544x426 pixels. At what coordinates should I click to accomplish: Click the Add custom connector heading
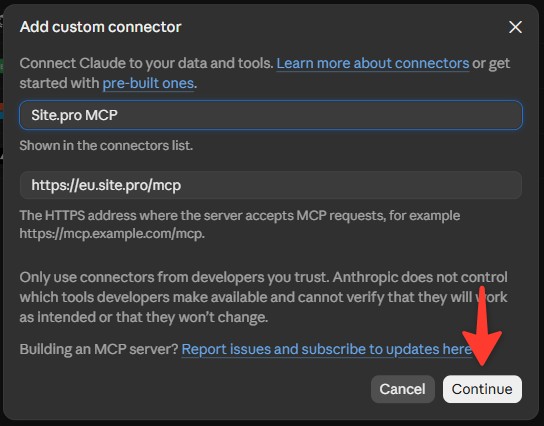[101, 27]
